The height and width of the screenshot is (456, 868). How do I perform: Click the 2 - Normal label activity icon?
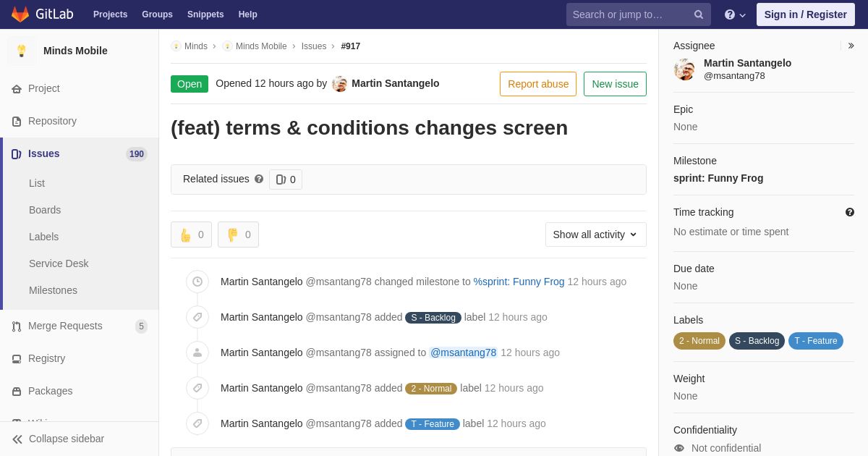tap(197, 388)
